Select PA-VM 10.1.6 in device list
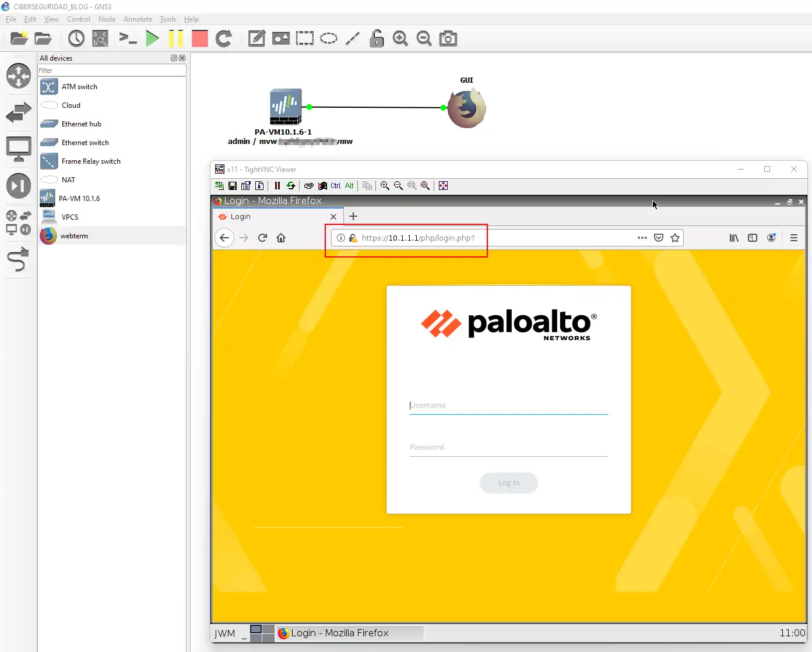Viewport: 812px width, 652px height. 112,199
